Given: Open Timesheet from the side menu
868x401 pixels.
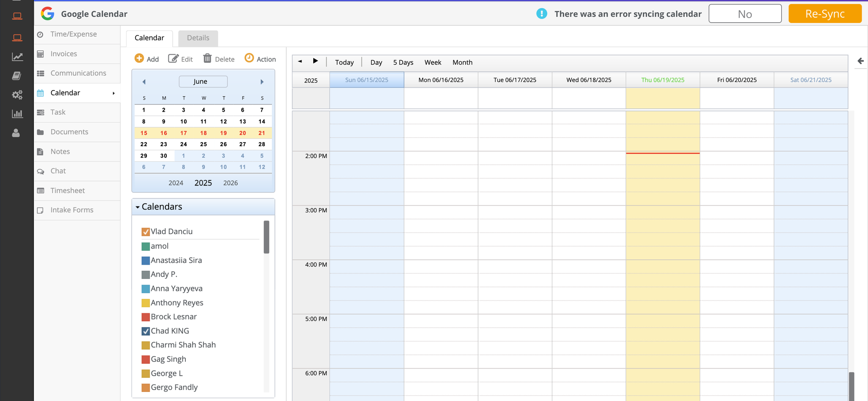Looking at the screenshot, I should click(67, 191).
